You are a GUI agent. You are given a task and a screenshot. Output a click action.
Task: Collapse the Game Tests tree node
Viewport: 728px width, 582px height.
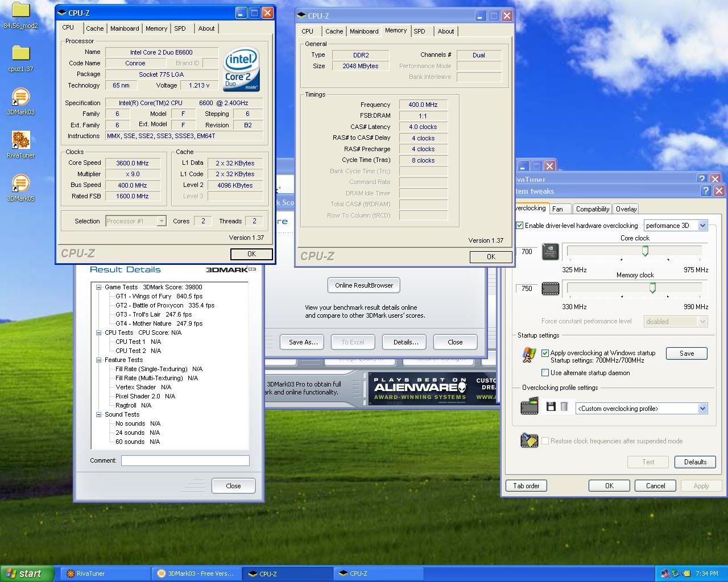pyautogui.click(x=98, y=287)
